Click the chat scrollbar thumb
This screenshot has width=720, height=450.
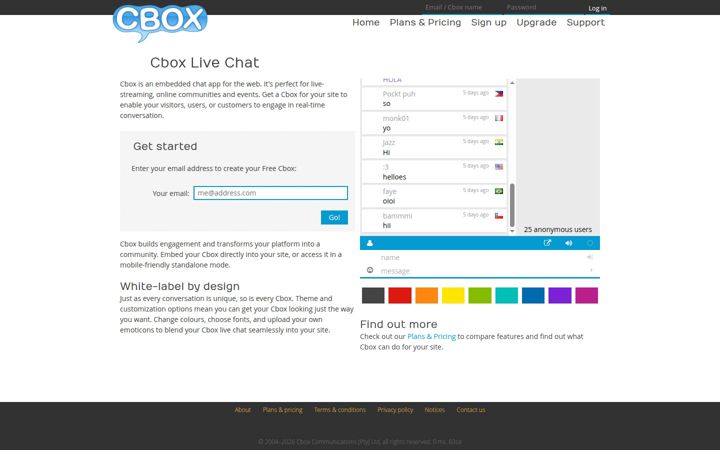click(x=512, y=205)
